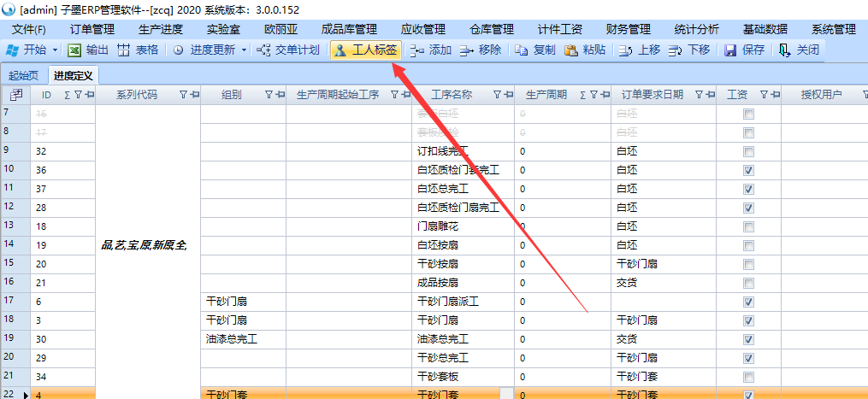The height and width of the screenshot is (399, 868).
Task: Uncheck 工资 checkbox for 白坯总完工 row
Action: click(748, 189)
